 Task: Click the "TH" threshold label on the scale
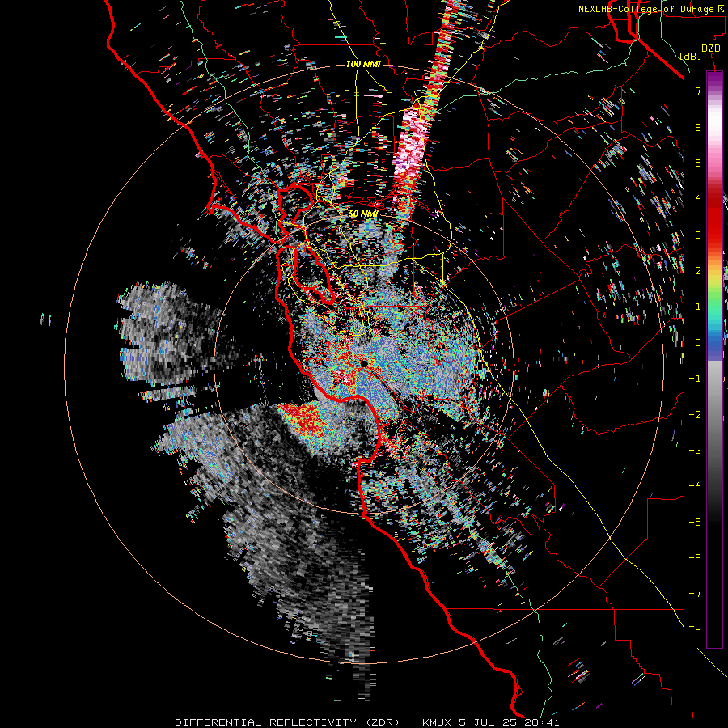click(x=695, y=630)
